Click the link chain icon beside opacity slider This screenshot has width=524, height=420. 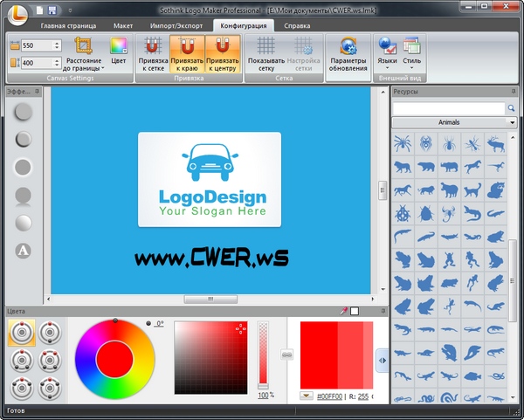tap(286, 355)
